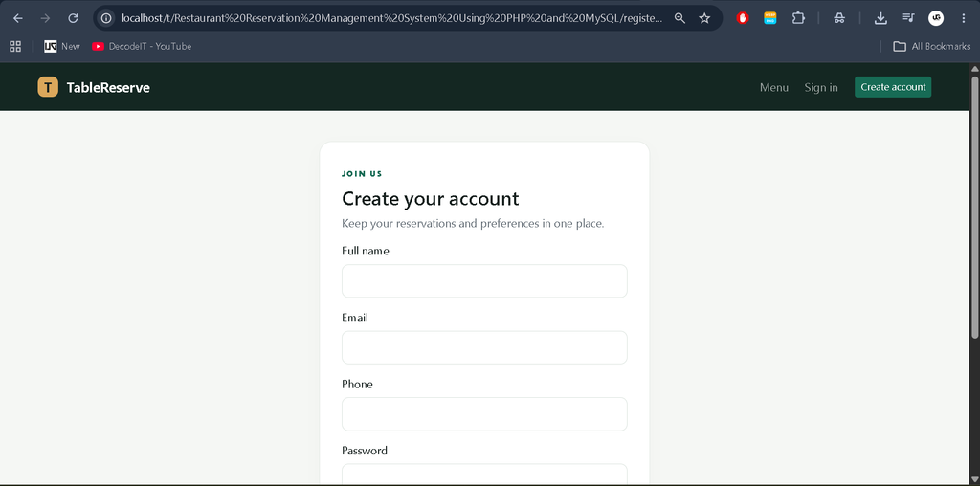Focus the Full name input field
Screen dimensions: 980x486
(484, 281)
